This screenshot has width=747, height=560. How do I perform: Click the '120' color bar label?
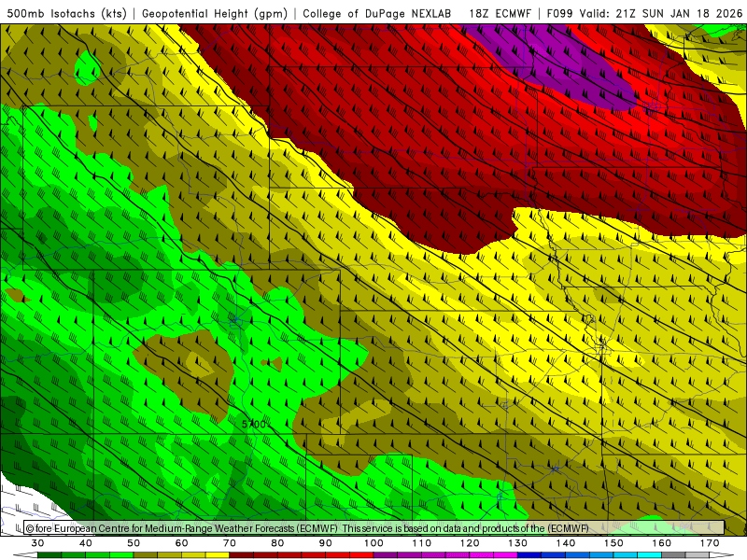pyautogui.click(x=470, y=543)
